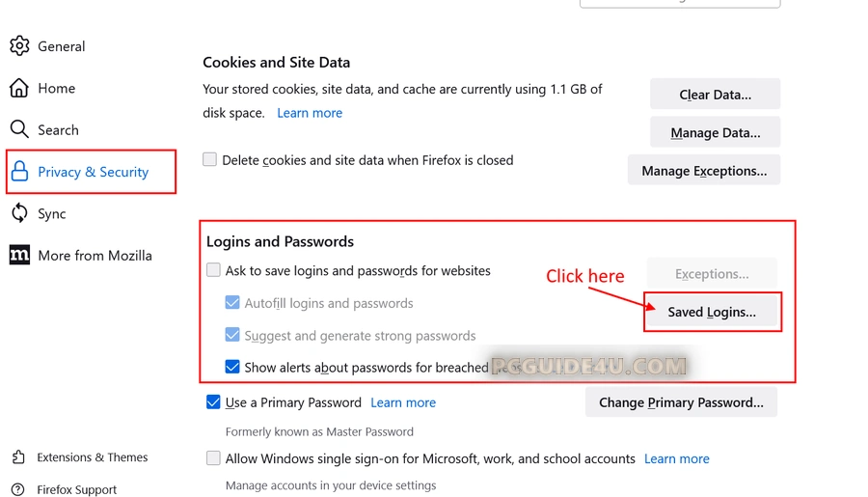Enable deleting cookies when Firefox is closed
This screenshot has width=868, height=497.
tap(209, 160)
